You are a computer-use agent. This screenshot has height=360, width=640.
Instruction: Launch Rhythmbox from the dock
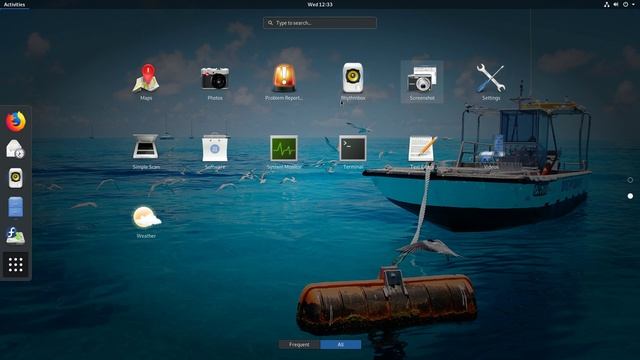pyautogui.click(x=16, y=178)
